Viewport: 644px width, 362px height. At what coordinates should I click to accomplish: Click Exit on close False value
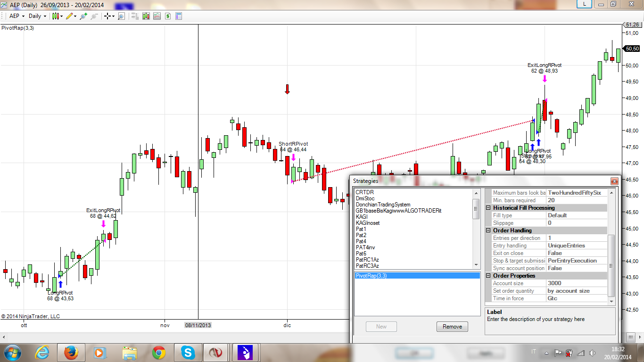577,253
